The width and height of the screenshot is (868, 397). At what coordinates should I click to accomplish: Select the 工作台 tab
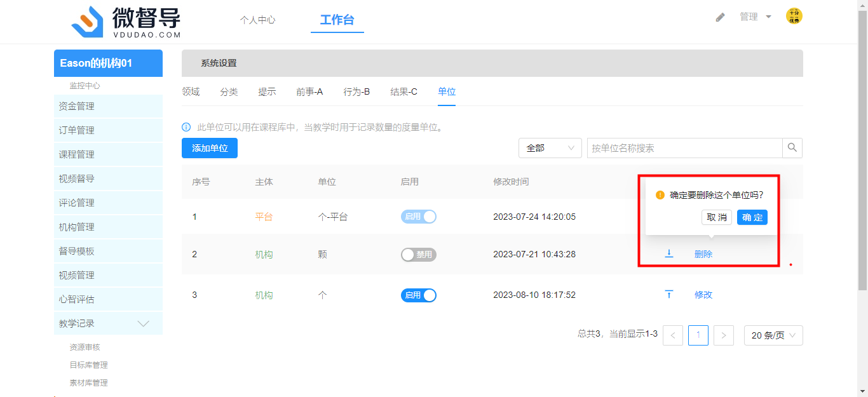[x=337, y=20]
